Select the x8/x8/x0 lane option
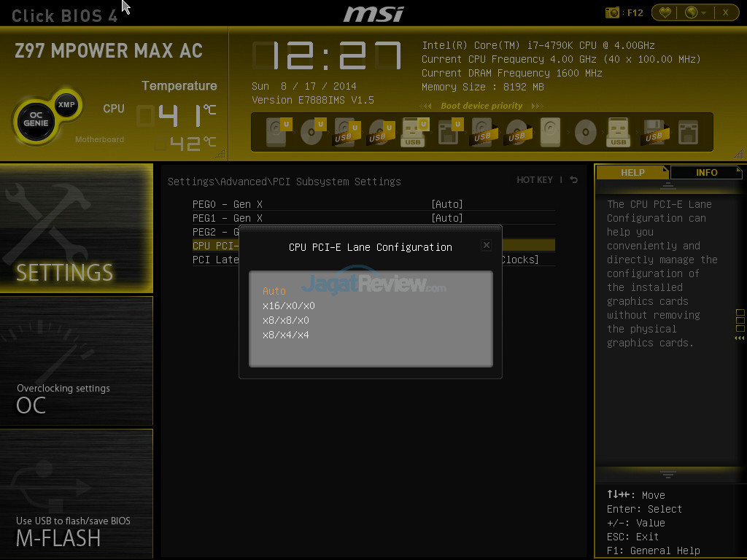Screen dimensions: 747x560 pyautogui.click(x=286, y=321)
